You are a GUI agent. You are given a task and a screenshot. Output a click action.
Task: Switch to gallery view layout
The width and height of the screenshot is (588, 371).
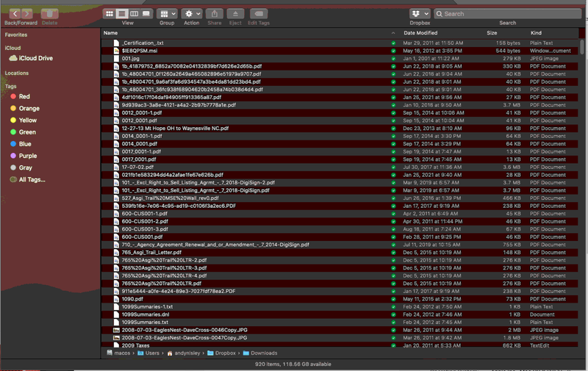(x=146, y=14)
